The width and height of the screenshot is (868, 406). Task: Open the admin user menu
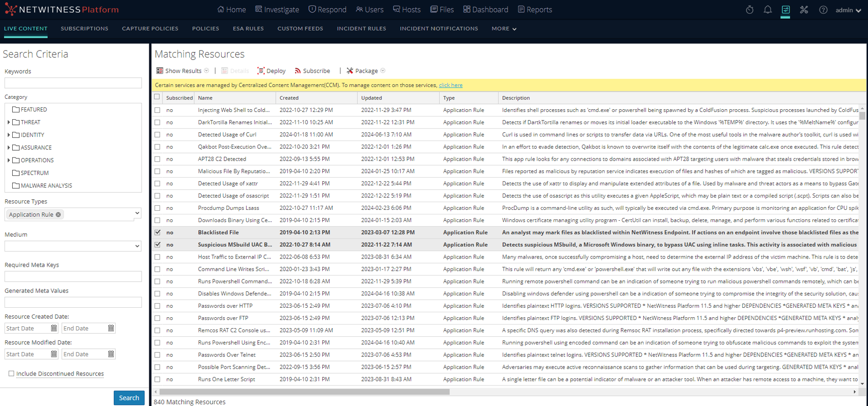[848, 10]
